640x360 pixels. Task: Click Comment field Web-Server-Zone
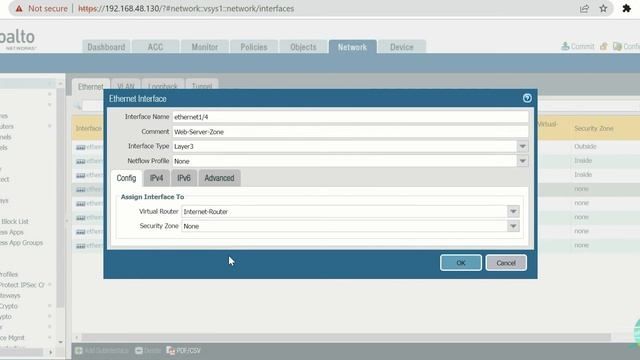pyautogui.click(x=350, y=132)
